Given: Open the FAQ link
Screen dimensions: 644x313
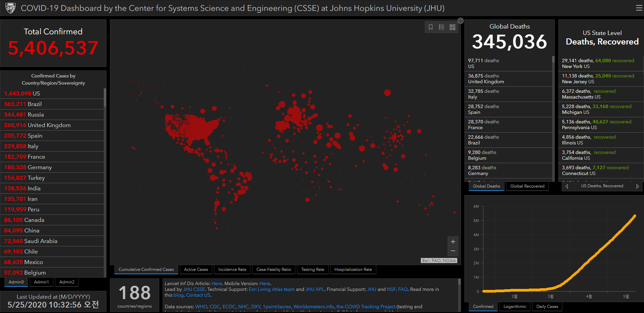Looking at the screenshot, I should click(x=403, y=289).
